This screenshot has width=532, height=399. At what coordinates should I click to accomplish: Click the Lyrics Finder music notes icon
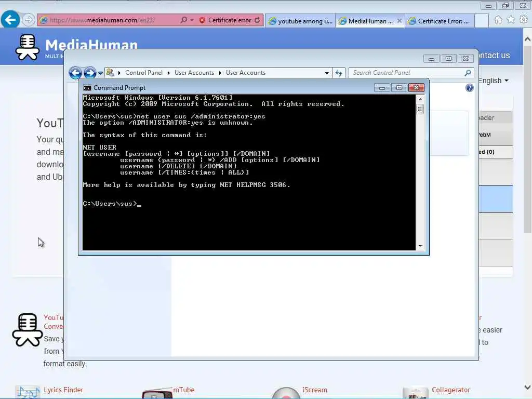pos(28,393)
